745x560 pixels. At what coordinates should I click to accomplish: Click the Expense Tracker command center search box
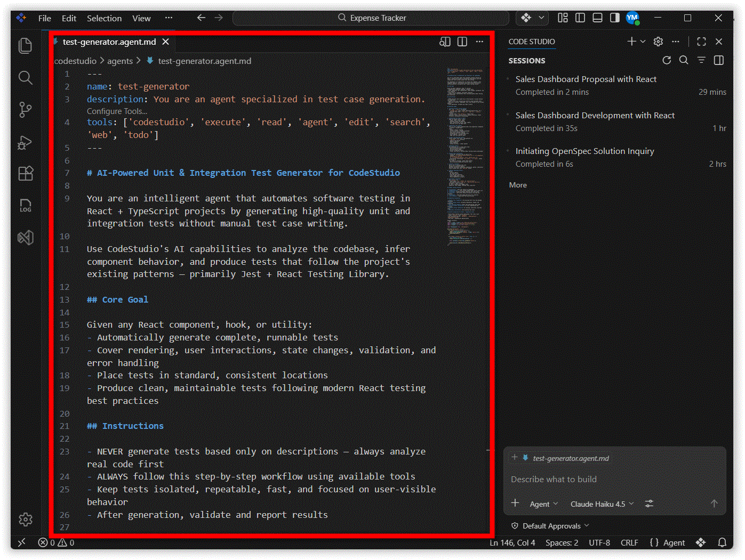[x=371, y=18]
